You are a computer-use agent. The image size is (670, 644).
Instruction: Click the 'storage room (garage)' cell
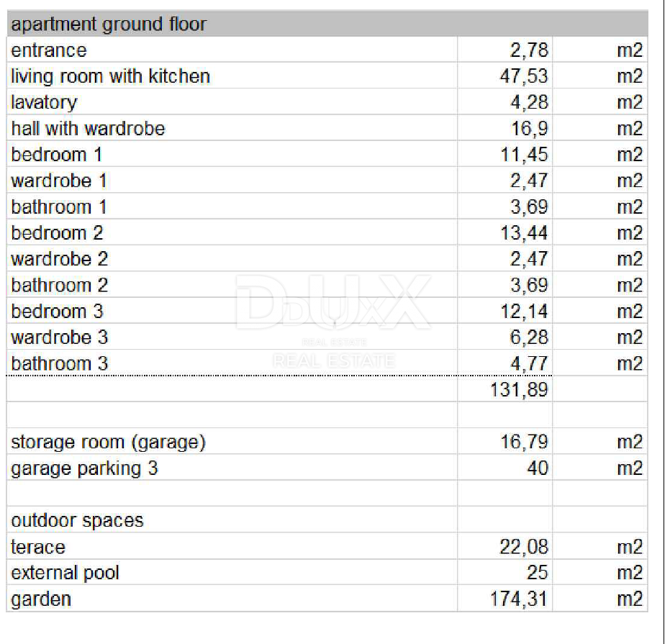[108, 442]
